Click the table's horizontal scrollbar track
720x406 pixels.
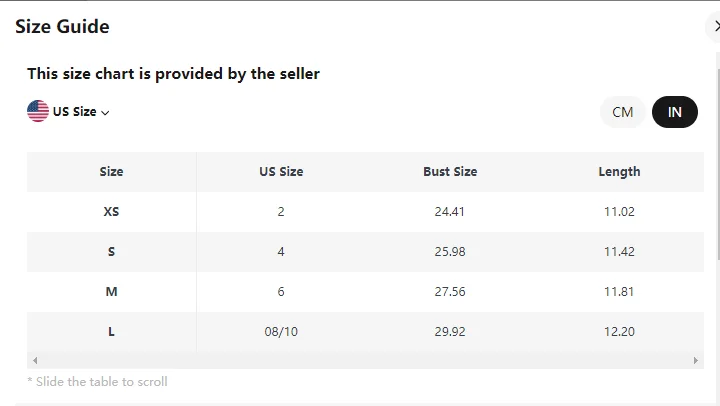point(365,360)
